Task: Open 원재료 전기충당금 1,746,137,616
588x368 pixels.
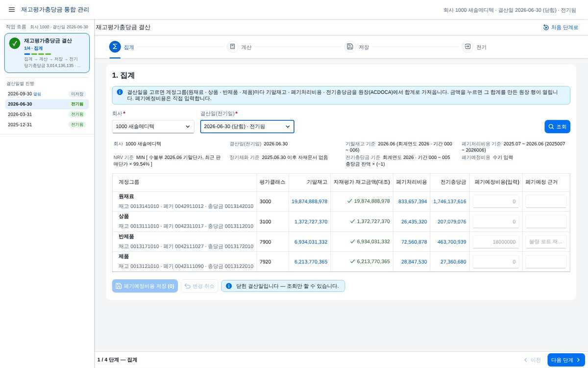Action: pos(450,202)
